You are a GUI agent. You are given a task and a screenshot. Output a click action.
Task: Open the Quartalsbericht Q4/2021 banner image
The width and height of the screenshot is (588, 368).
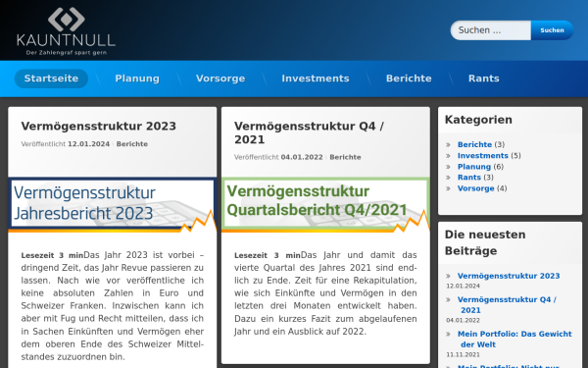[x=325, y=205]
